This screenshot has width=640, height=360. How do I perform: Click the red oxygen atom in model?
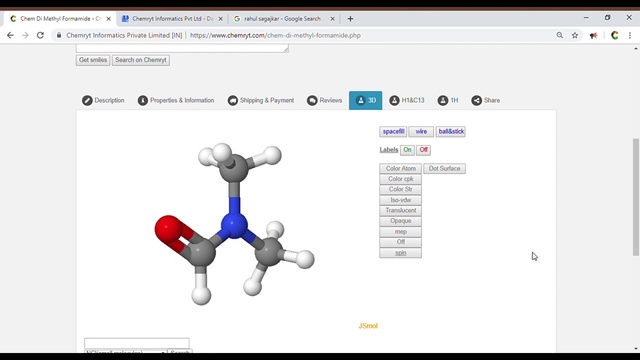[x=168, y=229]
